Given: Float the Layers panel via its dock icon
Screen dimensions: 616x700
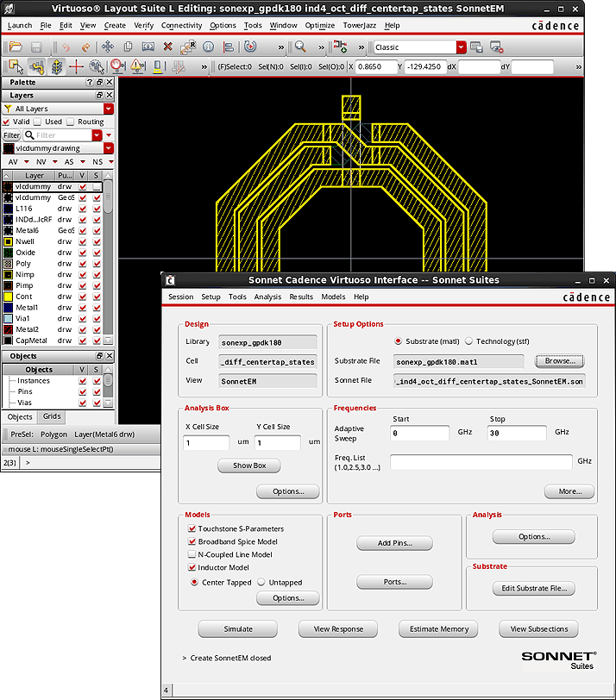Looking at the screenshot, I should [x=99, y=95].
